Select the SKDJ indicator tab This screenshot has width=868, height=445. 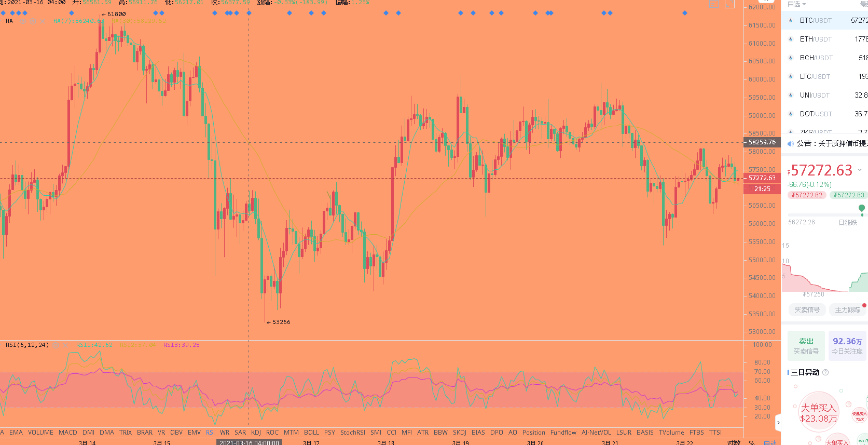click(x=460, y=433)
